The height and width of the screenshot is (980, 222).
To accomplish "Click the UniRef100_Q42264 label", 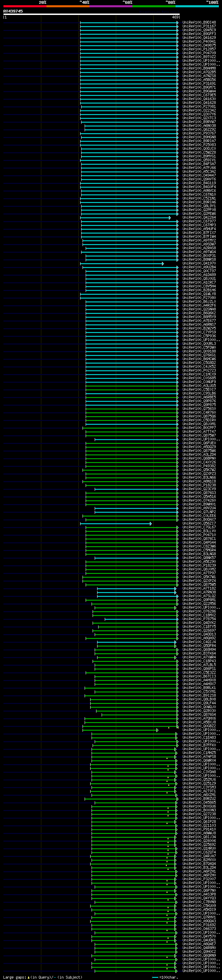I will (x=199, y=218).
